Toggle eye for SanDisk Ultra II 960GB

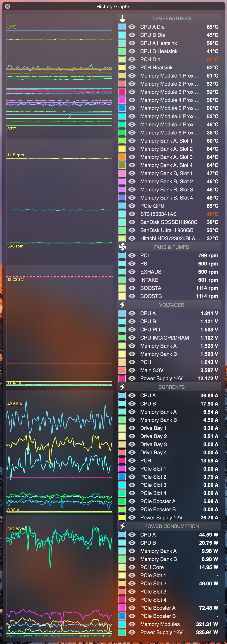click(132, 230)
